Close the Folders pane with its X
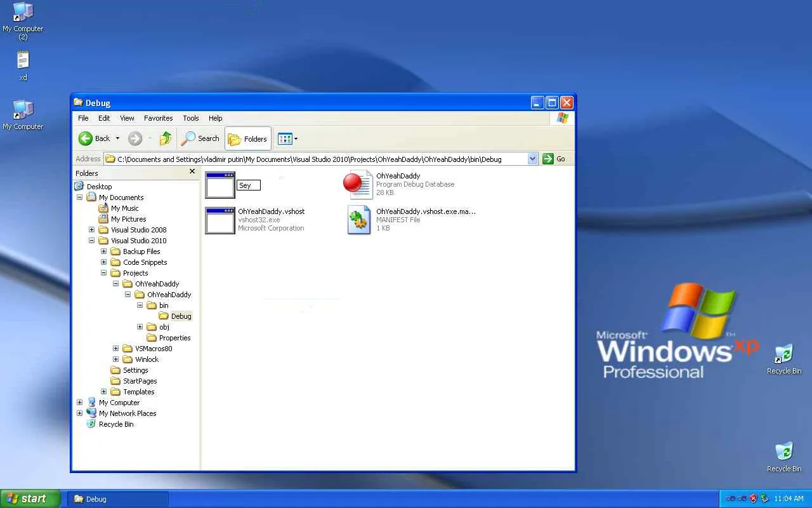Viewport: 812px width, 508px height. pyautogui.click(x=192, y=171)
